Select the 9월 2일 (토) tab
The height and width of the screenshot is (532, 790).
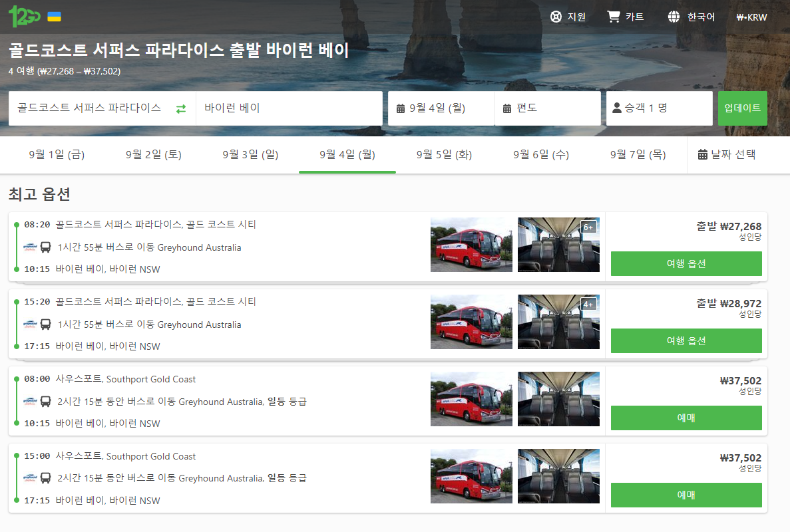[154, 154]
